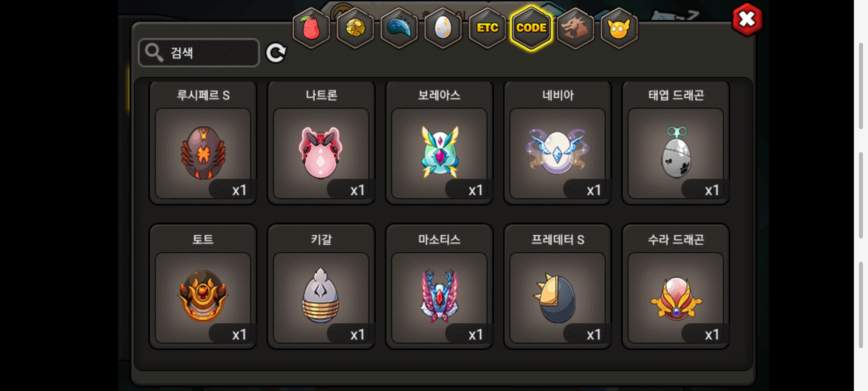Close the inventory with red X

click(x=747, y=20)
